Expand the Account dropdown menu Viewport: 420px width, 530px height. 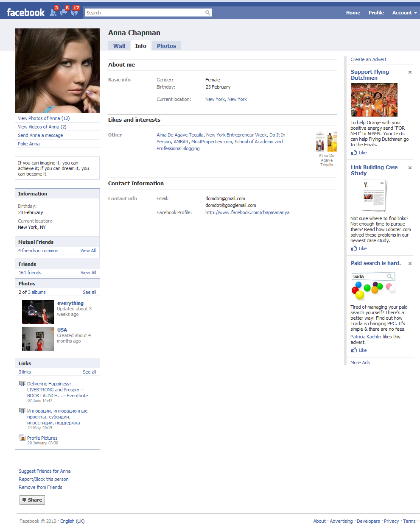coord(404,13)
